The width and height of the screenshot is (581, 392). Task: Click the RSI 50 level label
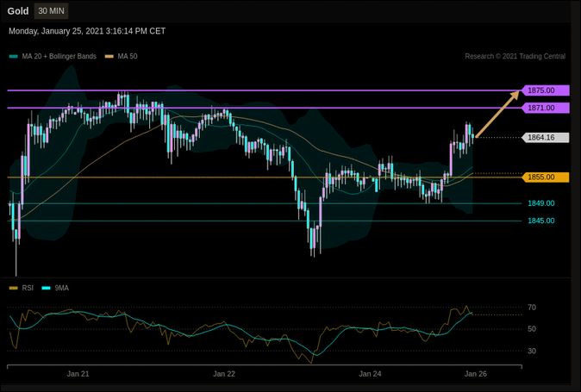532,329
